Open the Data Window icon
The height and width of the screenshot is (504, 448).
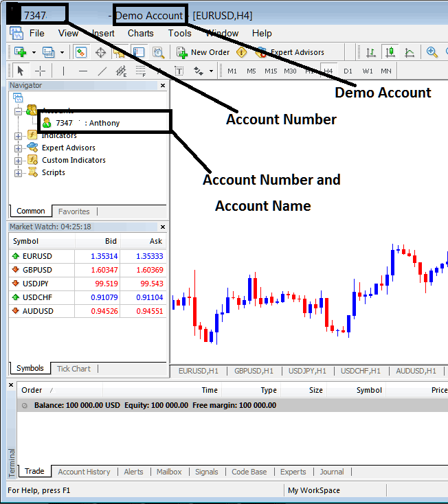(100, 52)
